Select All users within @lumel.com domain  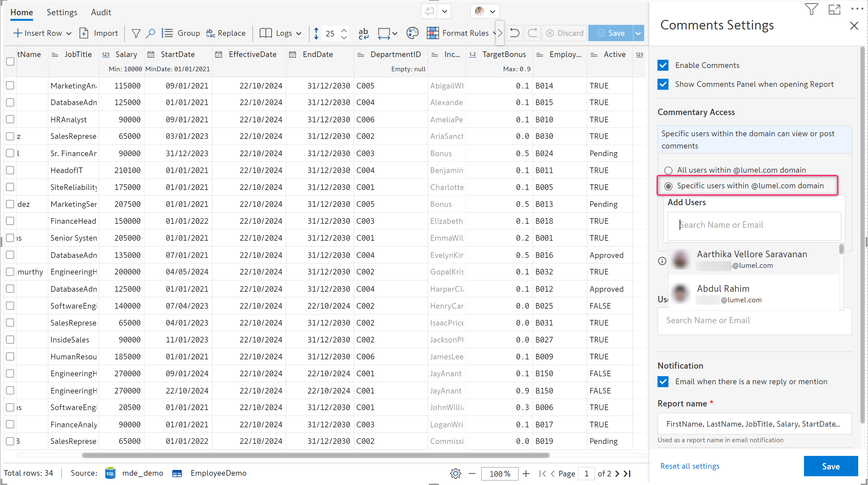coord(668,170)
